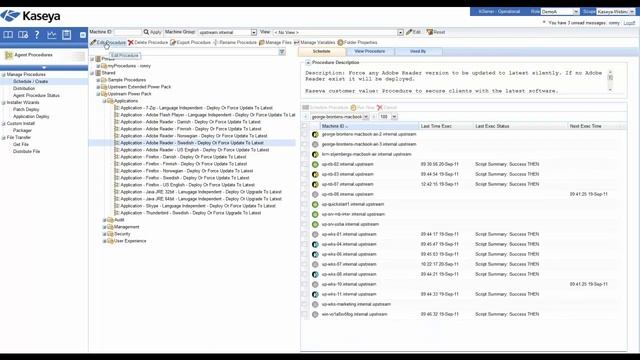Expand the Management folder
The height and width of the screenshot is (360, 640).
[x=104, y=227]
